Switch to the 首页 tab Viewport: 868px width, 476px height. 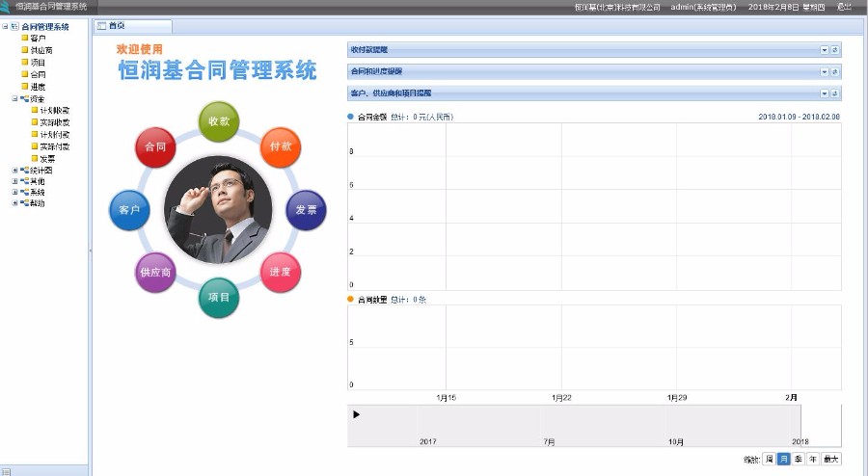[133, 26]
